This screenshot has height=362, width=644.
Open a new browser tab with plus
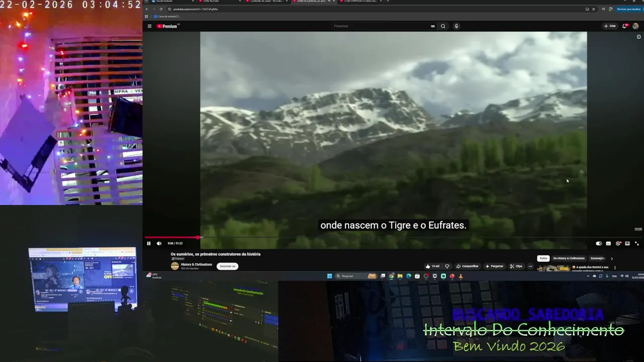[388, 2]
